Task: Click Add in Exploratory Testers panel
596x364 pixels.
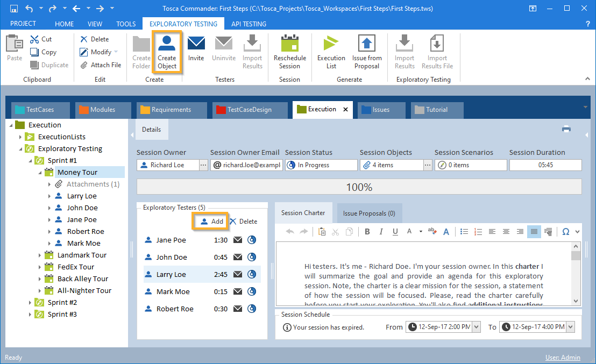Action: coord(211,222)
